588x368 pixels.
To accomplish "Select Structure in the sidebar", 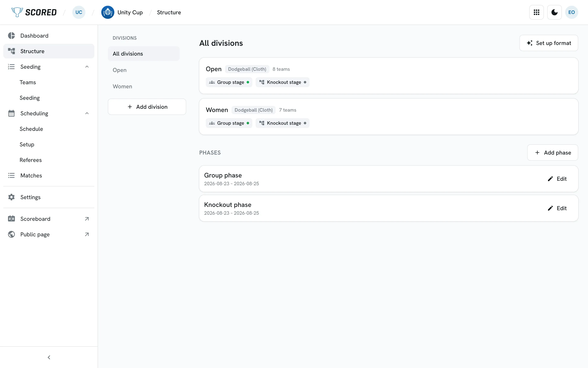I will 49,51.
